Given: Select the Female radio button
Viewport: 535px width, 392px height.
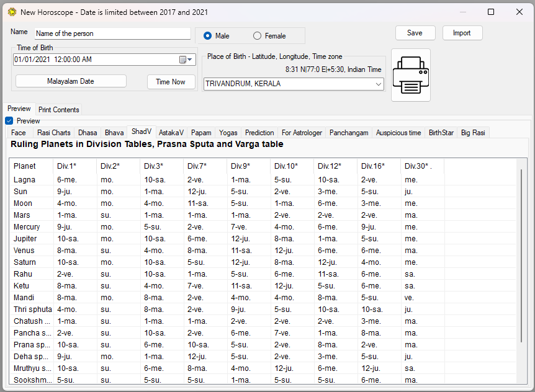Looking at the screenshot, I should tap(258, 36).
